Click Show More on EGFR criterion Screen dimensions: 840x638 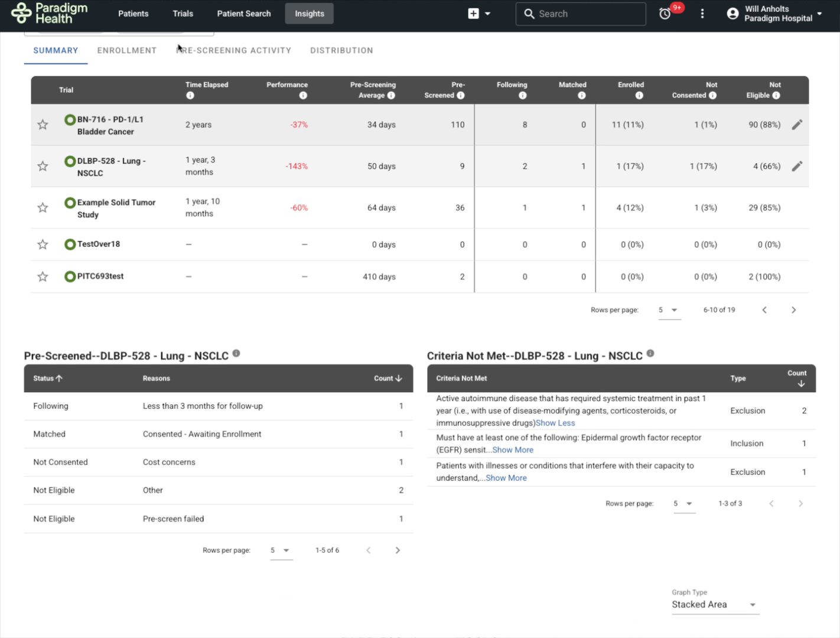coord(513,450)
